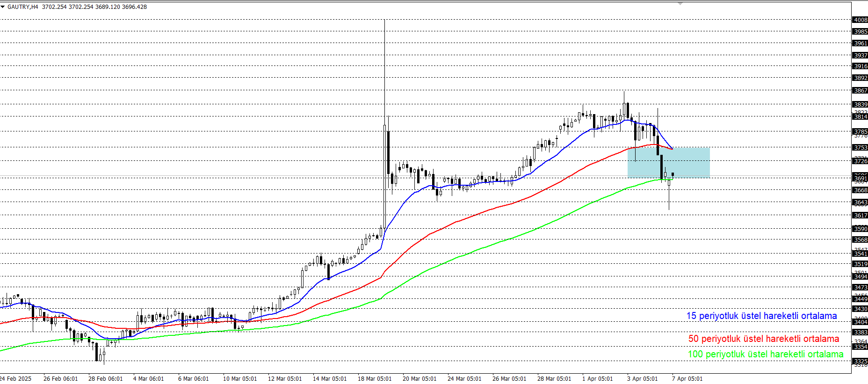The width and height of the screenshot is (868, 384).
Task: Click the '4 Mar 06:01' date label
Action: (x=149, y=378)
